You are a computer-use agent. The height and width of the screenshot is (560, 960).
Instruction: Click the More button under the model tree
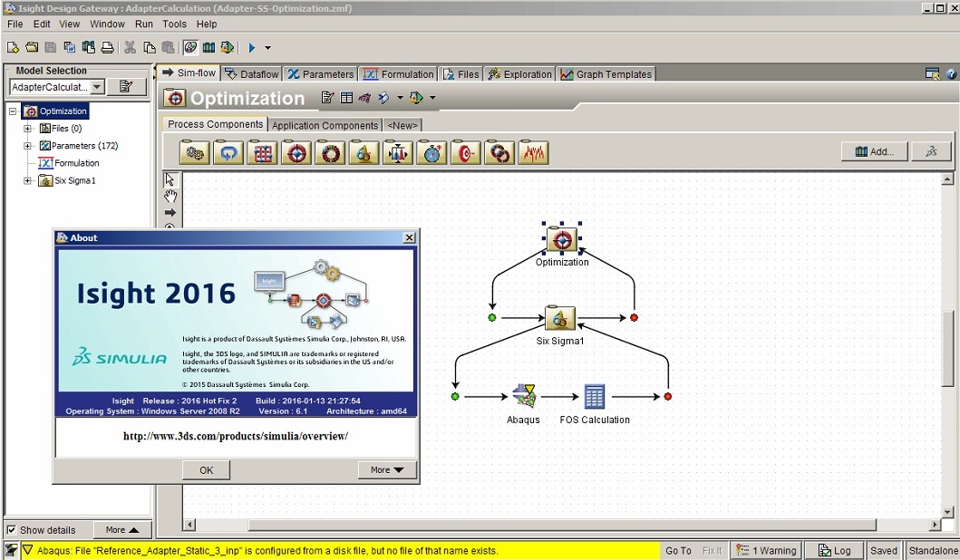[121, 530]
